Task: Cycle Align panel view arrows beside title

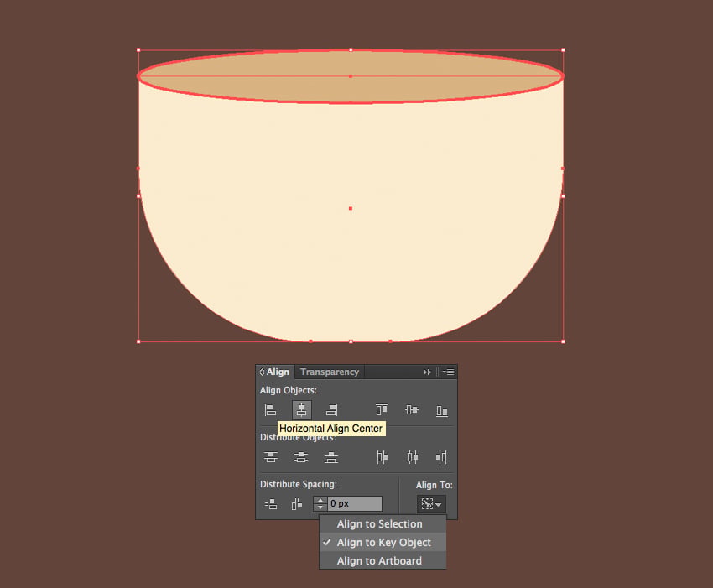Action: (262, 372)
